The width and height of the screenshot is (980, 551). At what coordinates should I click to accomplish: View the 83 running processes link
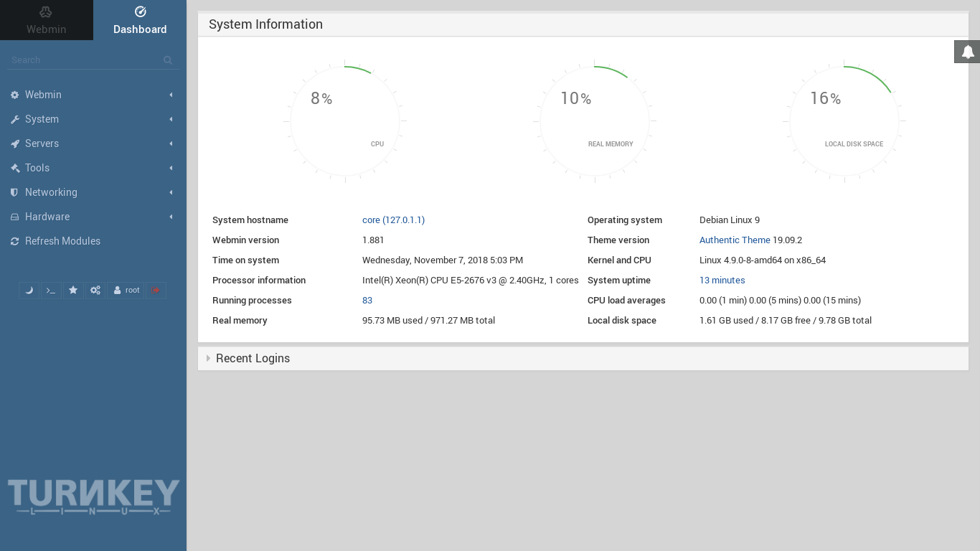click(367, 300)
